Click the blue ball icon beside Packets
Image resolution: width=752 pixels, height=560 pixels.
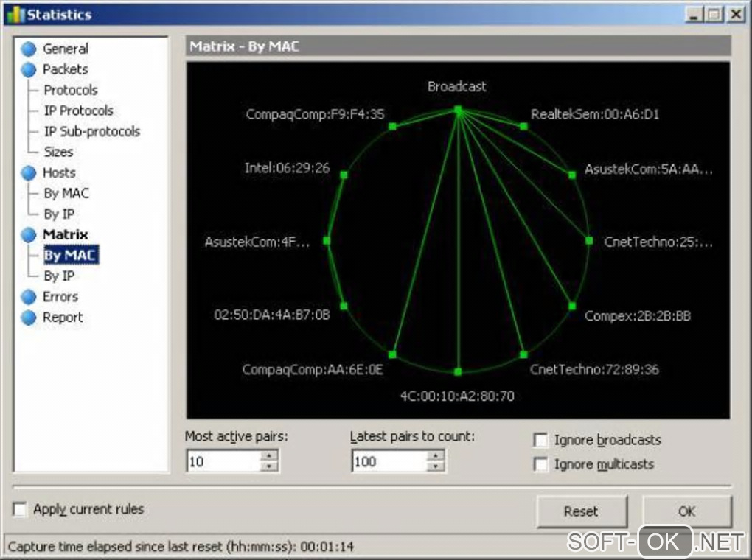pyautogui.click(x=29, y=69)
